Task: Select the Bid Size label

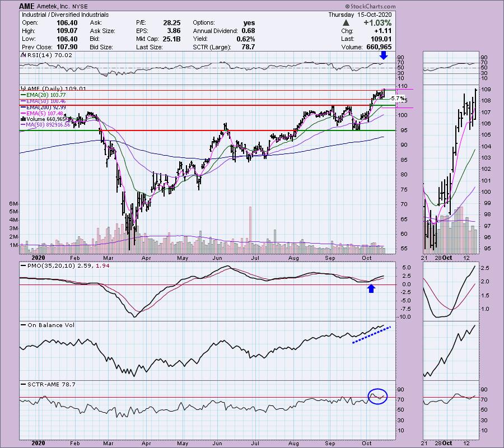Action: pyautogui.click(x=101, y=47)
